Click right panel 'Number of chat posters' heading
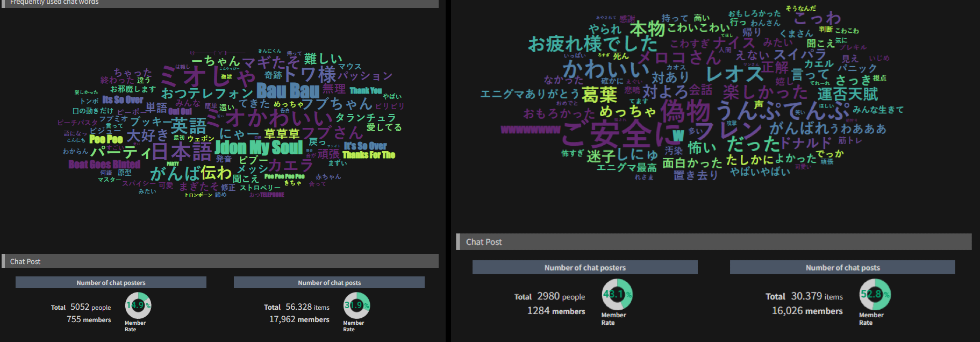Screen dimensions: 980x342 tap(585, 267)
